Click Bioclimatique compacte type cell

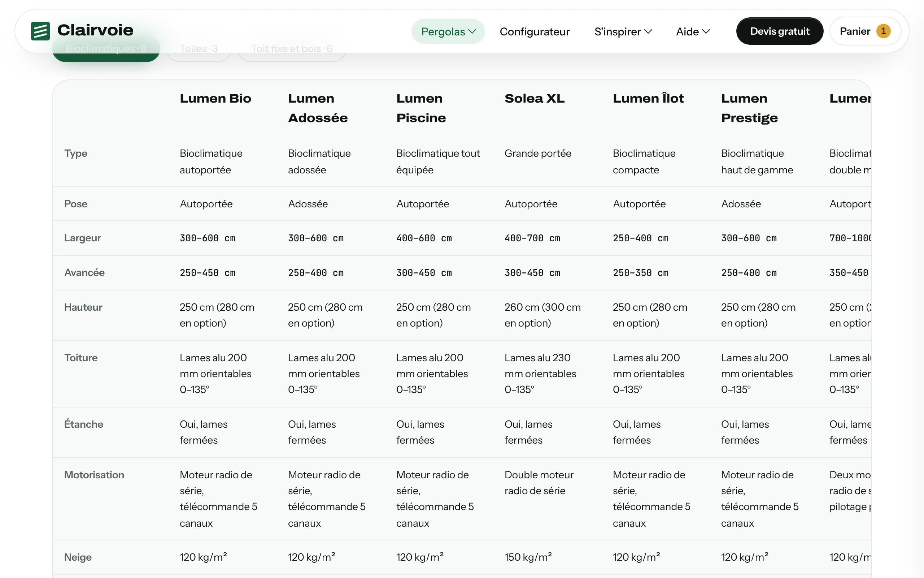pos(644,161)
